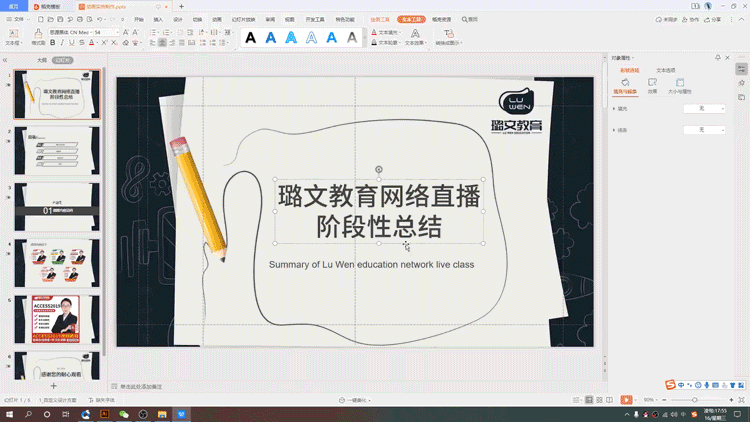This screenshot has width=750, height=422.
Task: Add a new slide with plus button
Action: (x=54, y=386)
